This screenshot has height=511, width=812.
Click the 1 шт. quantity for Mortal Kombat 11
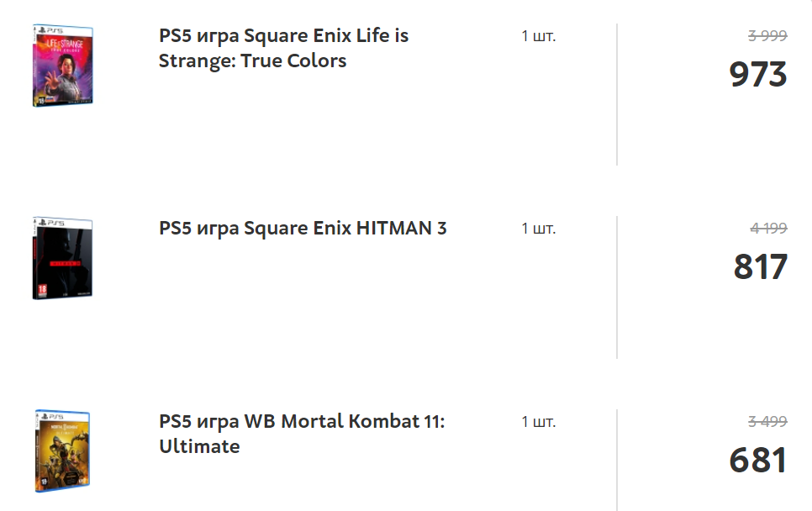tap(538, 422)
